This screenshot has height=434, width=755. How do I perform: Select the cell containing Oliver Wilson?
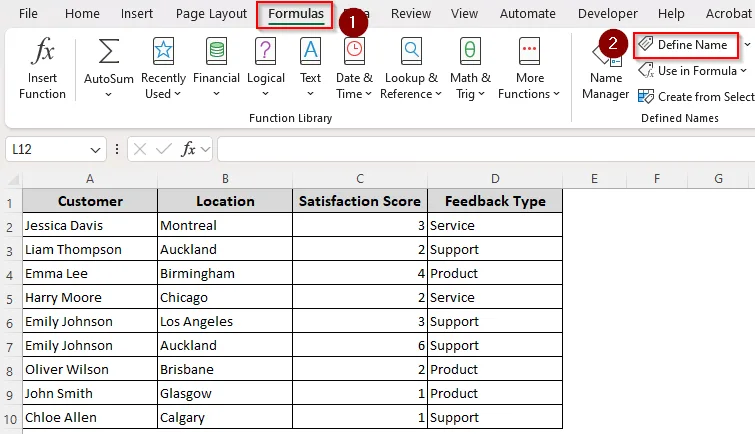coord(90,369)
